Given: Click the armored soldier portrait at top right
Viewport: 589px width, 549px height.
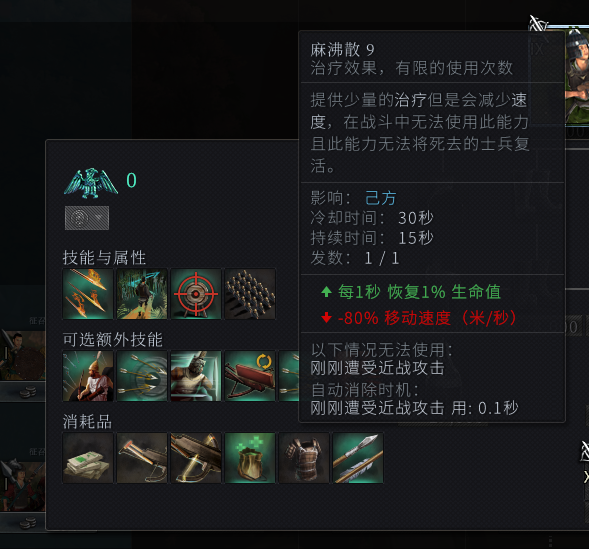Looking at the screenshot, I should tap(577, 75).
